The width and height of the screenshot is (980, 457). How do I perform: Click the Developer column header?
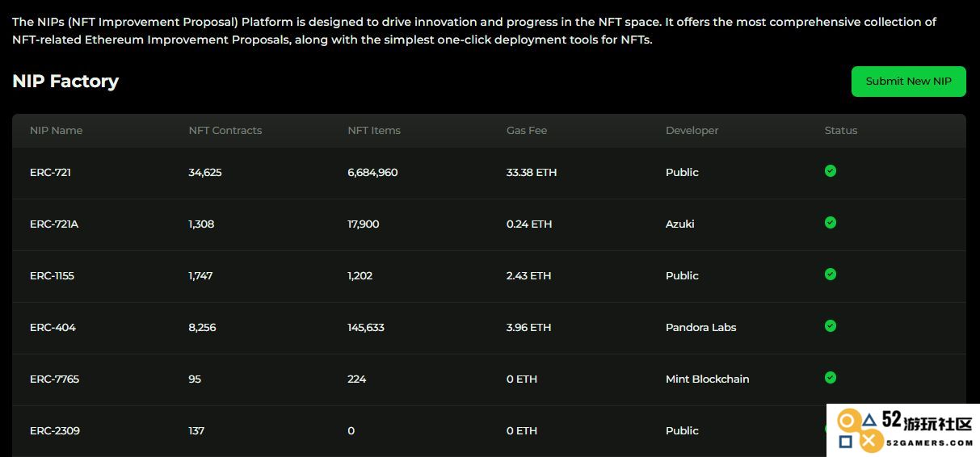[692, 131]
